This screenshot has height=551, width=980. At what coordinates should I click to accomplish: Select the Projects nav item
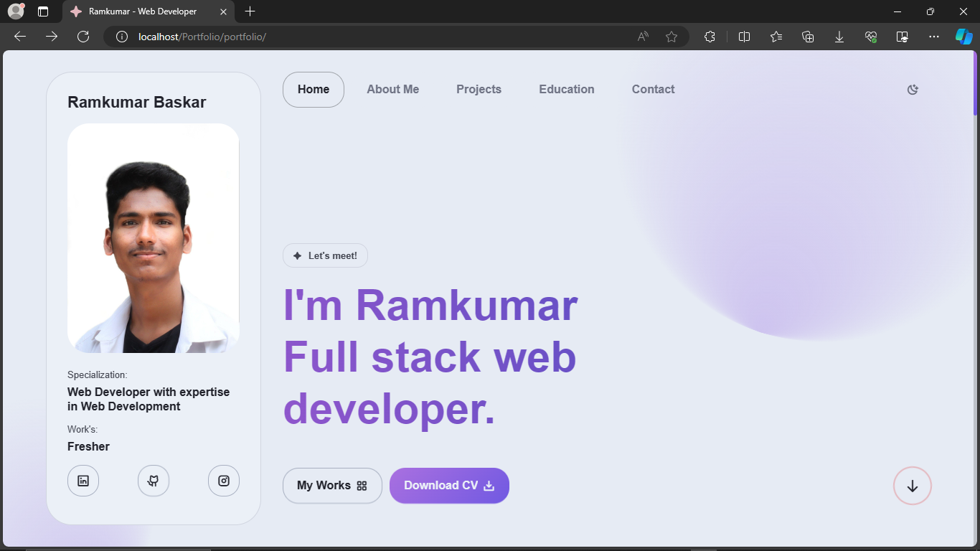pos(479,90)
